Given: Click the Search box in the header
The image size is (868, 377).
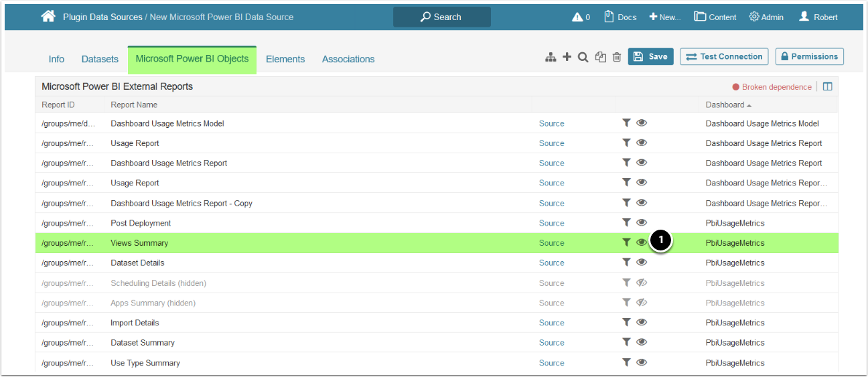Looking at the screenshot, I should pos(442,17).
